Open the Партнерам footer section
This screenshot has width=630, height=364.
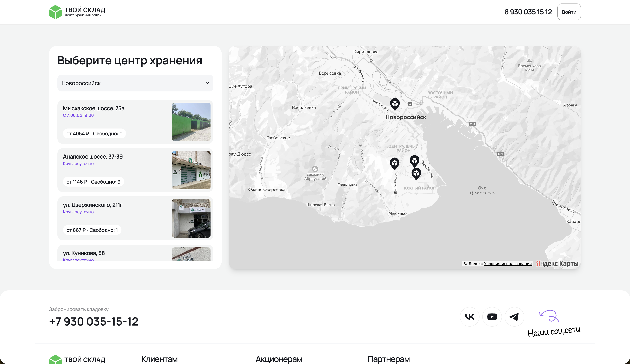(388, 359)
